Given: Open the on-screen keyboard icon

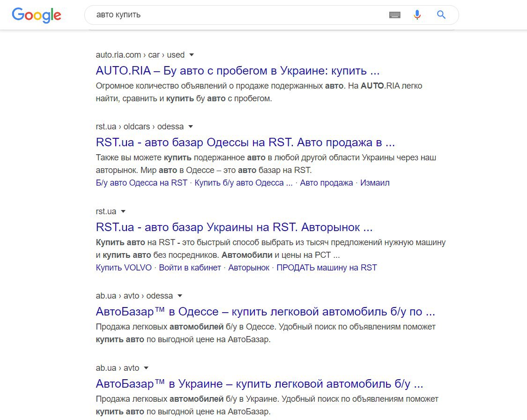Looking at the screenshot, I should pos(394,15).
